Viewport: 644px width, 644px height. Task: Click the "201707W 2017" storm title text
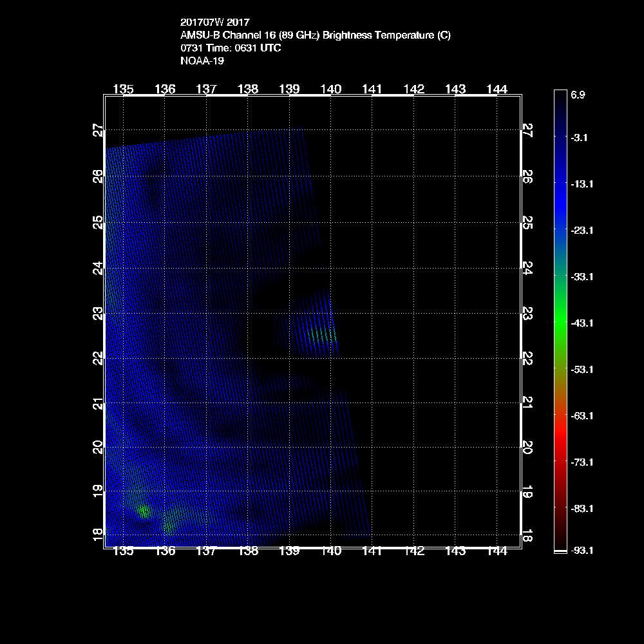[214, 22]
